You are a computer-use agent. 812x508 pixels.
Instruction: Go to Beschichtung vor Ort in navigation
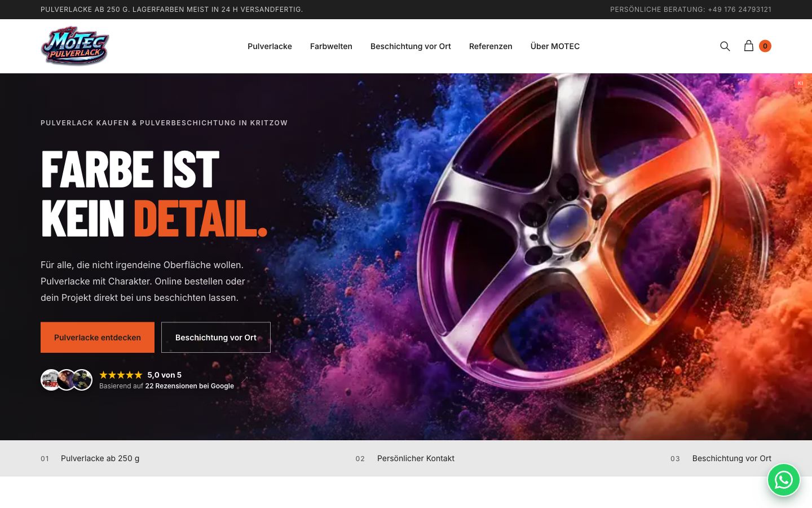(411, 46)
